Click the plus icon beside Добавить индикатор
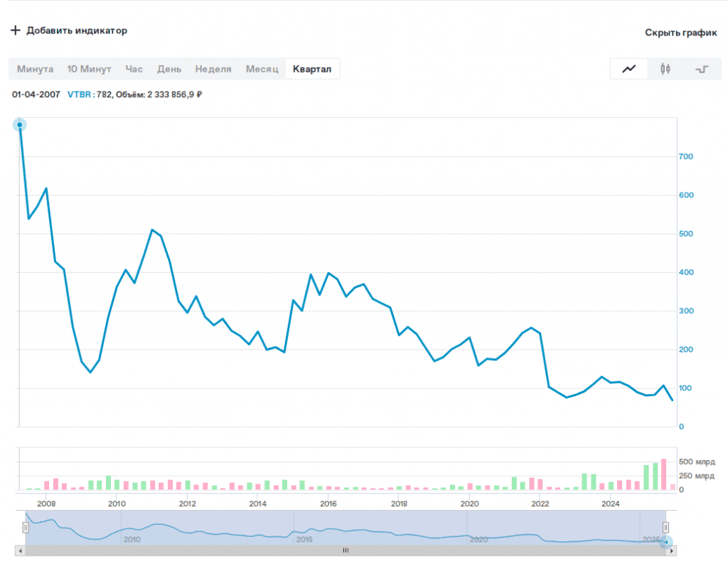This screenshot has height=564, width=728. [x=15, y=31]
